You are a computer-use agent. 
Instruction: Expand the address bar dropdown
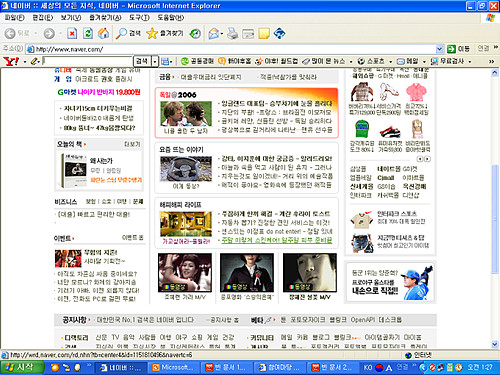tap(439, 49)
